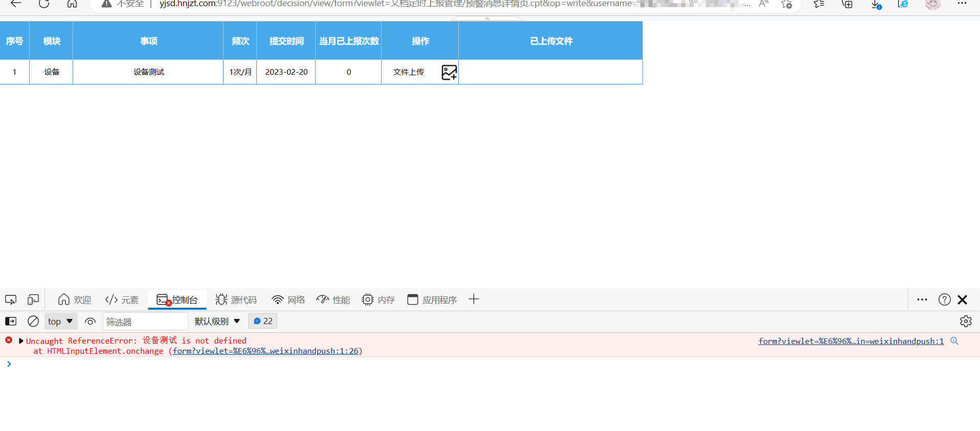Click the 模块 column header
Viewport: 980px width, 431px height.
52,41
